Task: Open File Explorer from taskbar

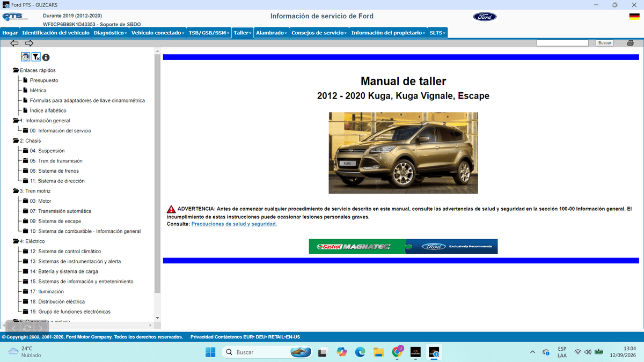Action: click(x=379, y=352)
